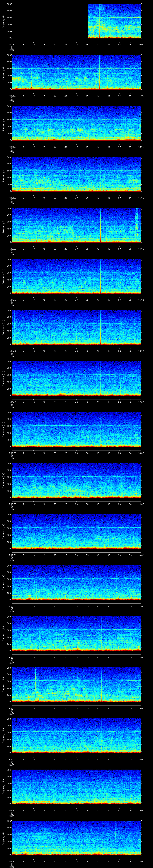The height and width of the screenshot is (868, 153).
Task: Pick the '17:12:00' axis start label
Action: 12,197
